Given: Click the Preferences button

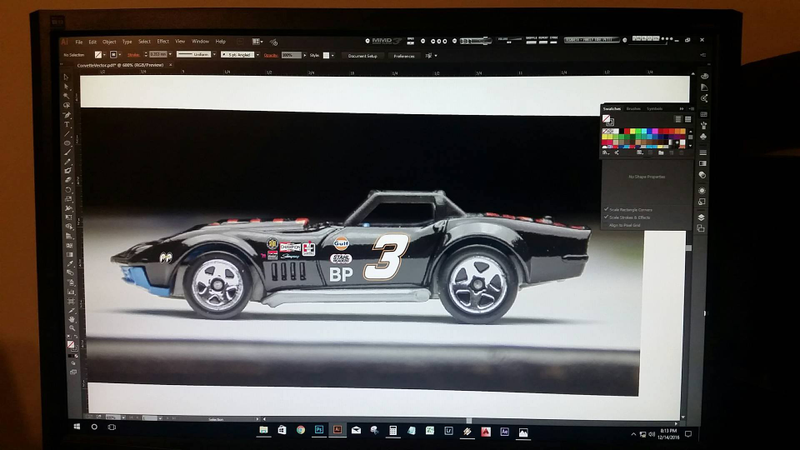Looking at the screenshot, I should coord(404,56).
